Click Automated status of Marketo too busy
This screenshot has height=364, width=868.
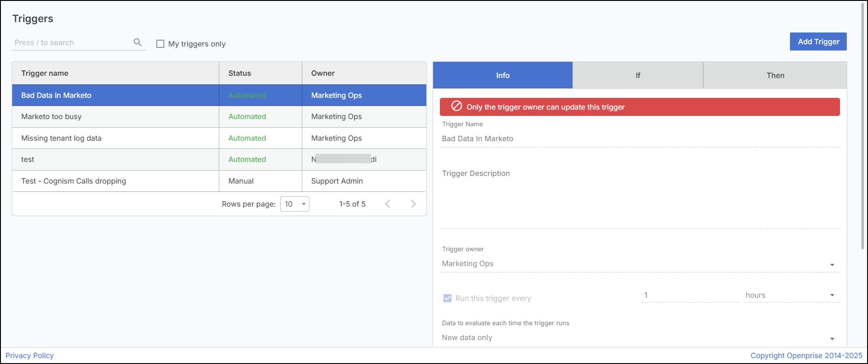[x=247, y=116]
